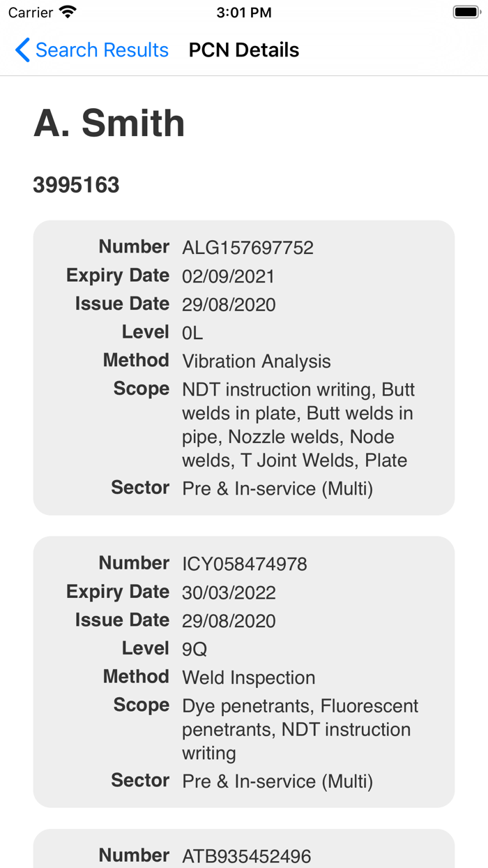Tap the battery indicator icon
488x868 pixels.
tap(466, 11)
